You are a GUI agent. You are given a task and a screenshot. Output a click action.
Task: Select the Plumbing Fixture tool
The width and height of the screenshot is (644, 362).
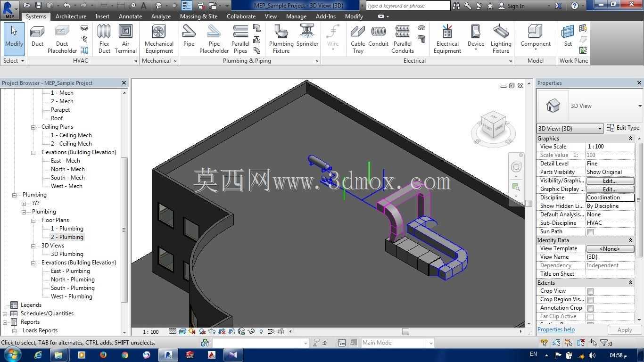(x=281, y=39)
